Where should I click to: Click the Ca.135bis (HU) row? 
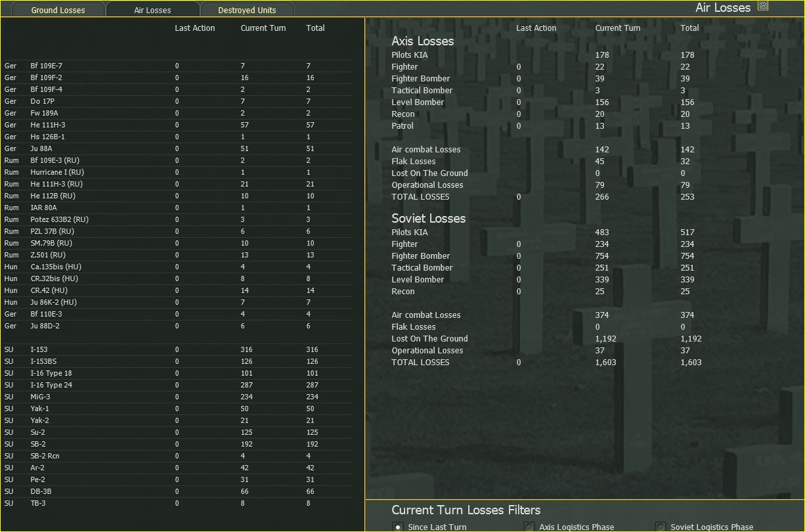pyautogui.click(x=177, y=267)
